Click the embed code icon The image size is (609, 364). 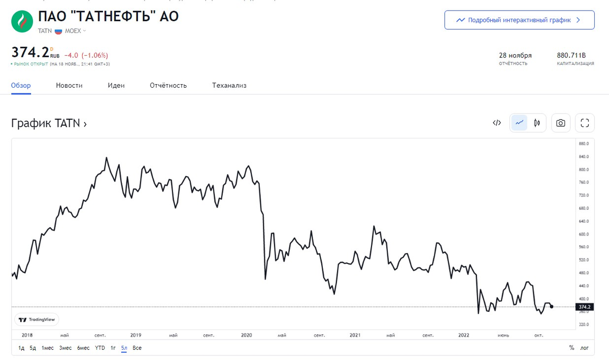(497, 123)
